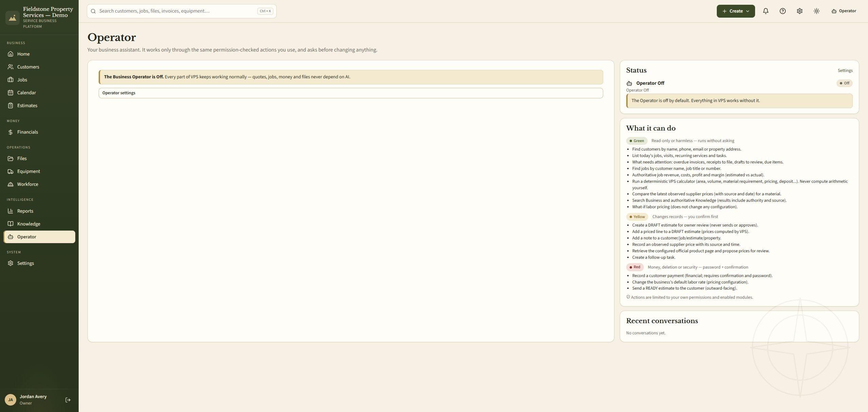Click 'No conversations yet.' text
The image size is (868, 412).
coord(646,333)
